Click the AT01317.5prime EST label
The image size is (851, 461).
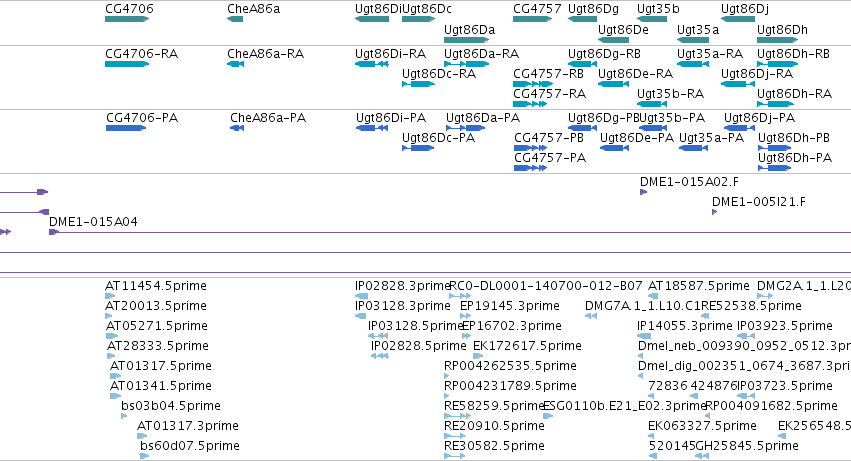pyautogui.click(x=161, y=367)
